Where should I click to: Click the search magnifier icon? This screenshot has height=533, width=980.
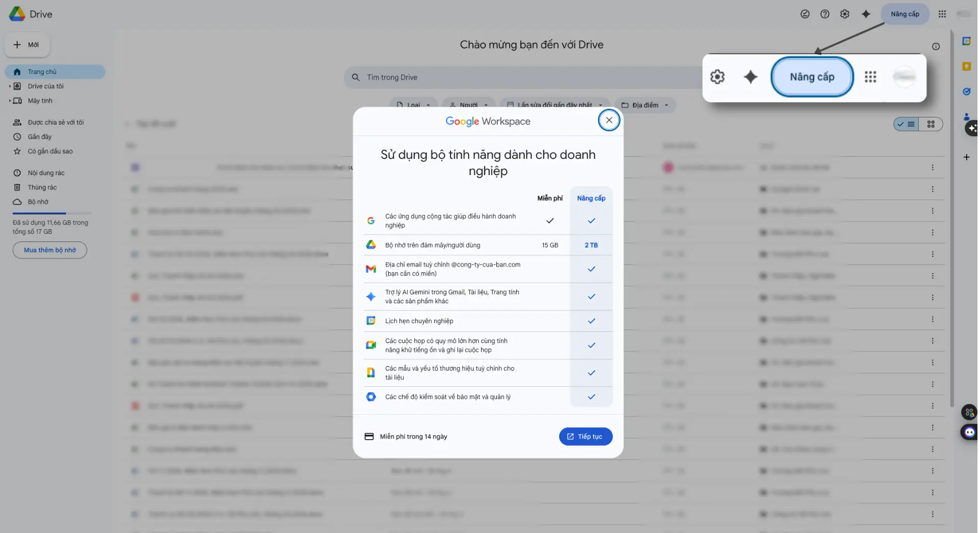click(x=356, y=78)
